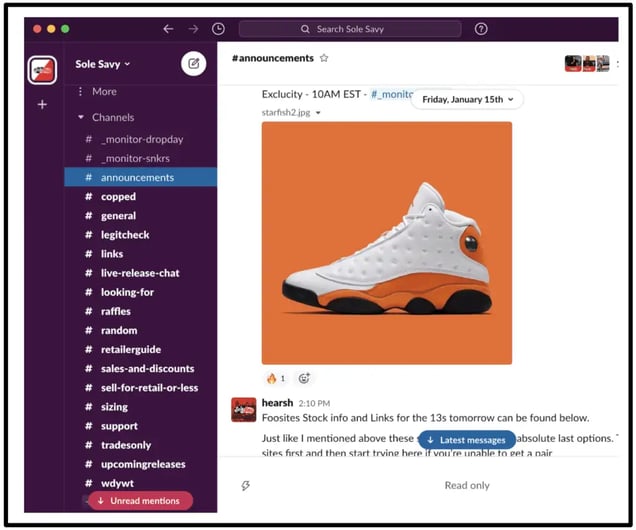The width and height of the screenshot is (636, 530).
Task: Star the #announcements channel
Action: point(324,58)
